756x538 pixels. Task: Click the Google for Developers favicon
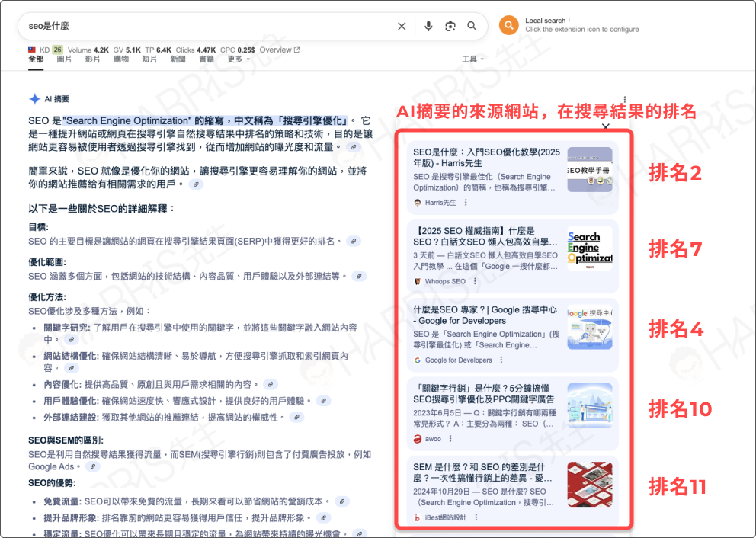pyautogui.click(x=418, y=360)
